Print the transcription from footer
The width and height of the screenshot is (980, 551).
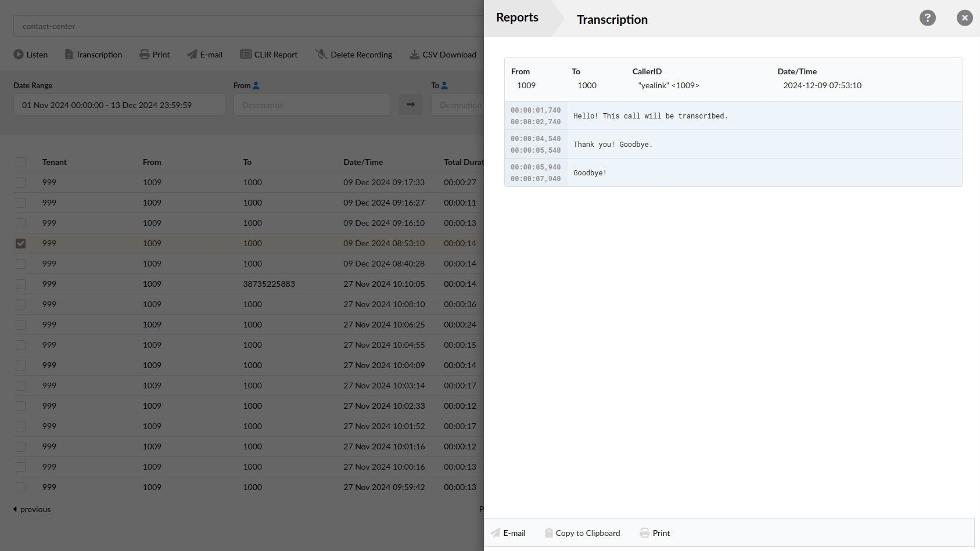pyautogui.click(x=655, y=533)
